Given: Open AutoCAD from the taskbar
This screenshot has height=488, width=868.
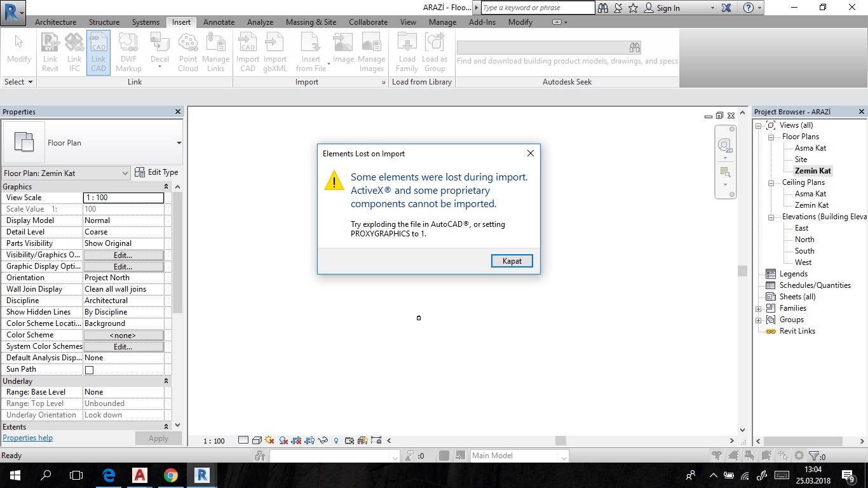Looking at the screenshot, I should point(140,475).
